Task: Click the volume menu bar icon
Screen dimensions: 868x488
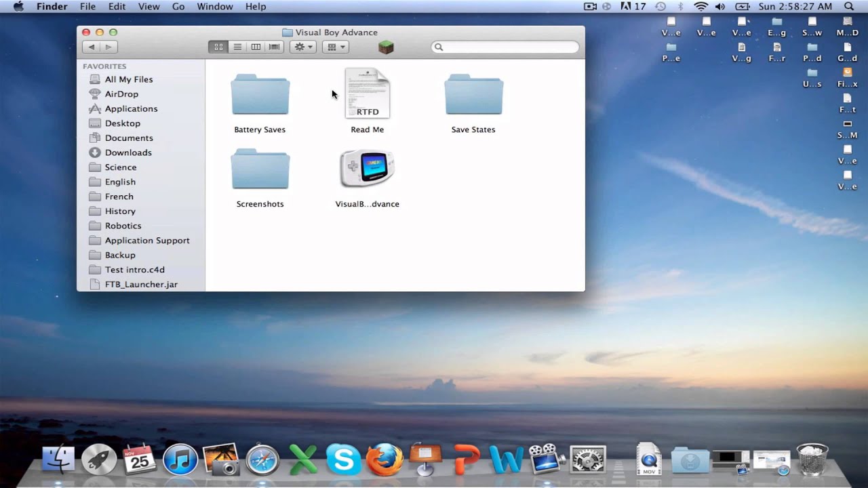Action: pyautogui.click(x=720, y=6)
